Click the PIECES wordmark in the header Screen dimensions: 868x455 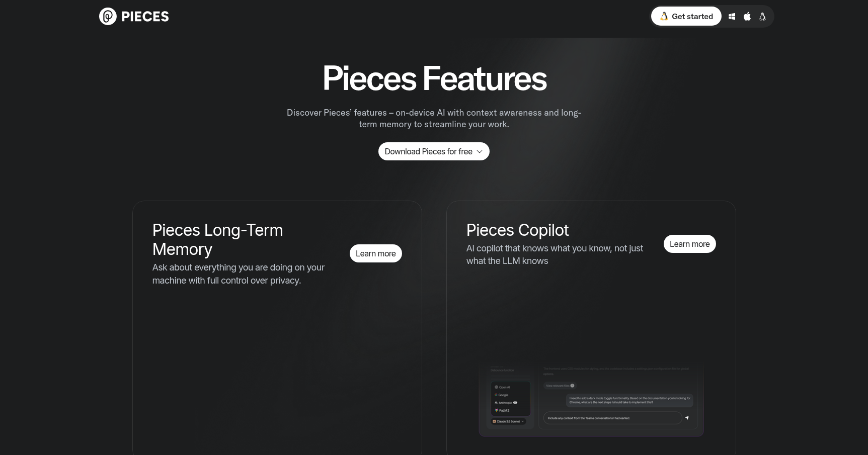(x=144, y=16)
